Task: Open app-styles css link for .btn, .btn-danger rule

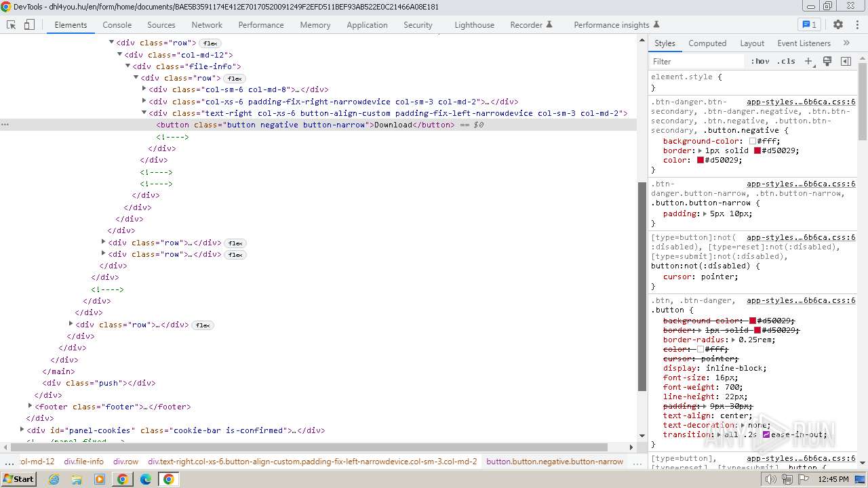Action: [801, 300]
